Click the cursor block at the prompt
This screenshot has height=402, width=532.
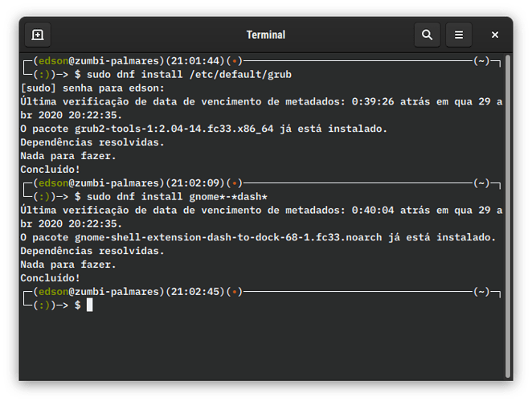89,305
